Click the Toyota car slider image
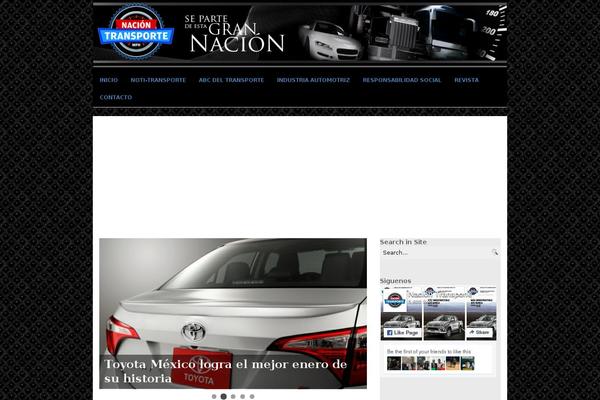This screenshot has width=600, height=400. click(233, 313)
